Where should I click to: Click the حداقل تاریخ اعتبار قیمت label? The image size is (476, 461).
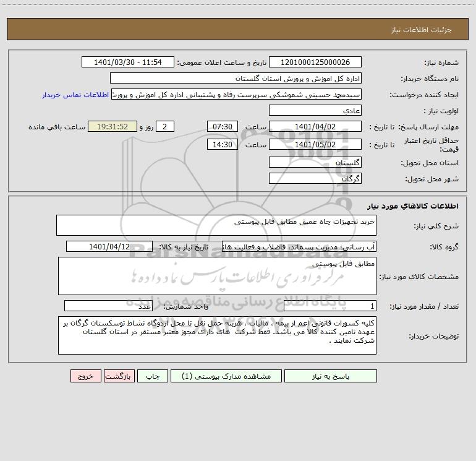tap(431, 145)
